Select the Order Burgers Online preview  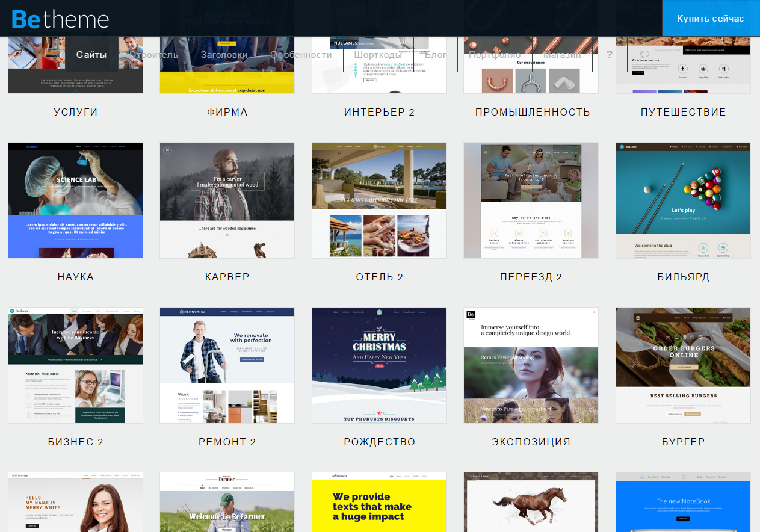[683, 365]
